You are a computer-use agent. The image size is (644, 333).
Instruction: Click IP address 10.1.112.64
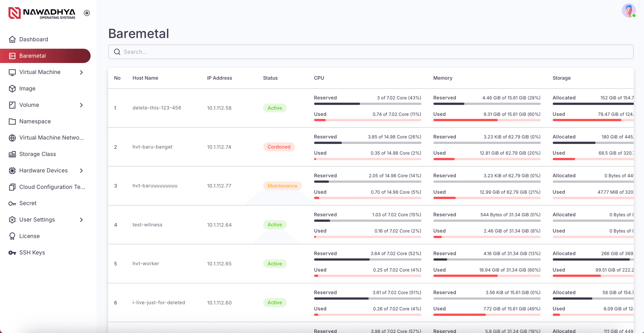(x=219, y=225)
